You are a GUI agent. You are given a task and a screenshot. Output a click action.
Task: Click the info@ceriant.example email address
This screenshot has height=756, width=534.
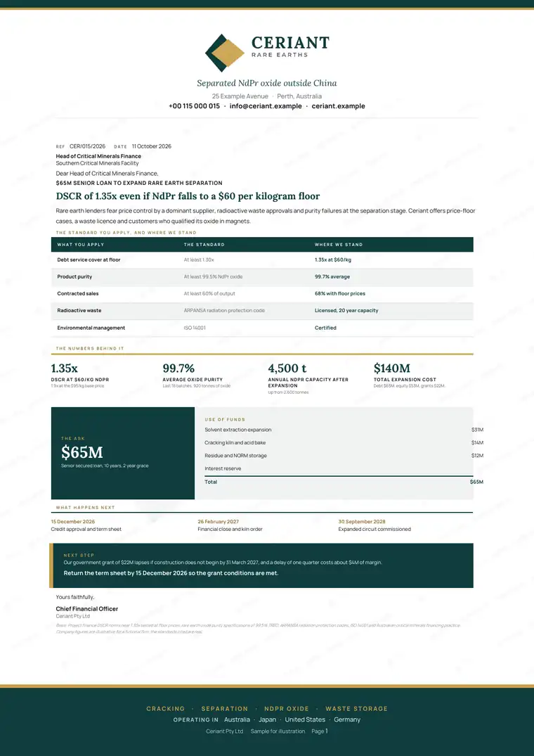point(266,106)
